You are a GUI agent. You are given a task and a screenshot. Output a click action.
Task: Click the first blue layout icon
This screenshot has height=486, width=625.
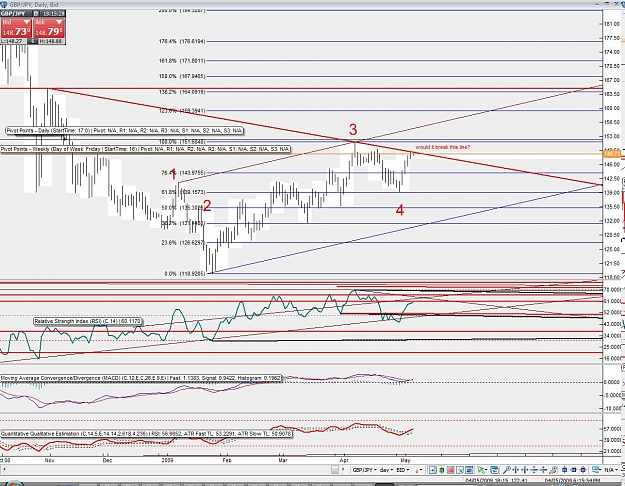pyautogui.click(x=564, y=470)
